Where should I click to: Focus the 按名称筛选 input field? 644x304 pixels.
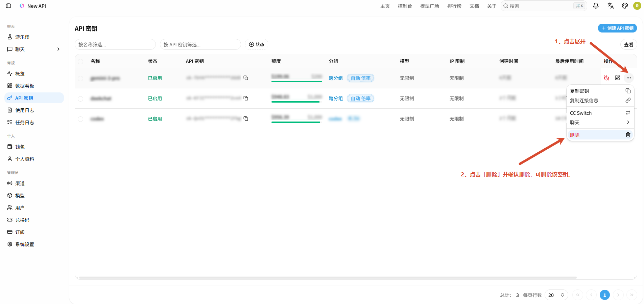[x=115, y=44]
